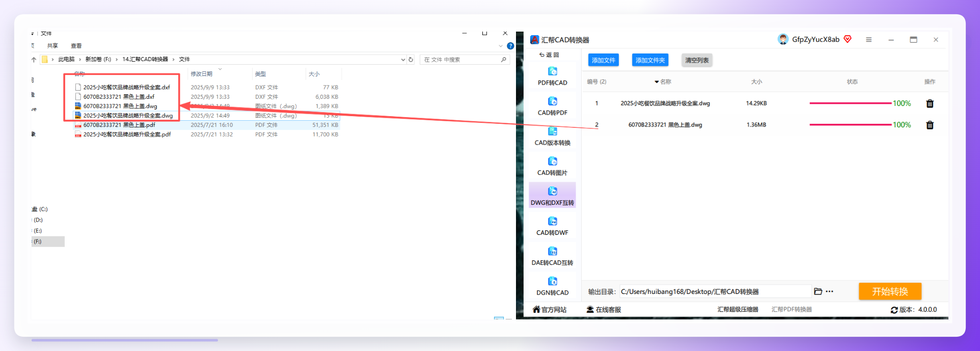Click 14.汇帮CAD转换器 in the address path
The height and width of the screenshot is (351, 980).
[x=145, y=60]
